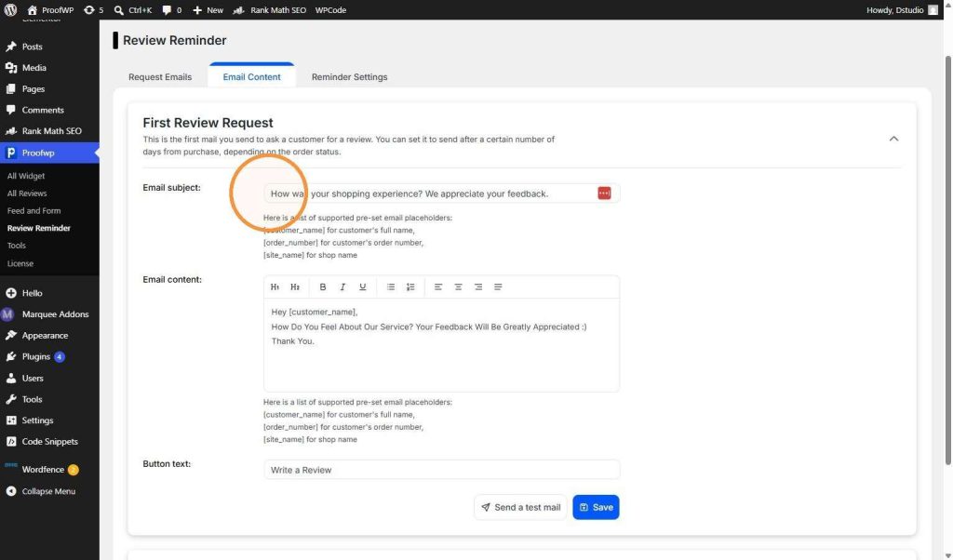Align text left in the editor
The image size is (953, 560).
tap(438, 287)
